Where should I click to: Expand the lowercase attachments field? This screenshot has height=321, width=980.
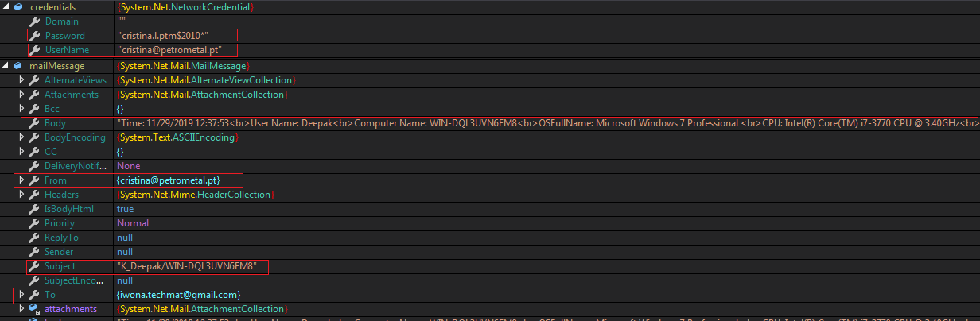point(22,309)
